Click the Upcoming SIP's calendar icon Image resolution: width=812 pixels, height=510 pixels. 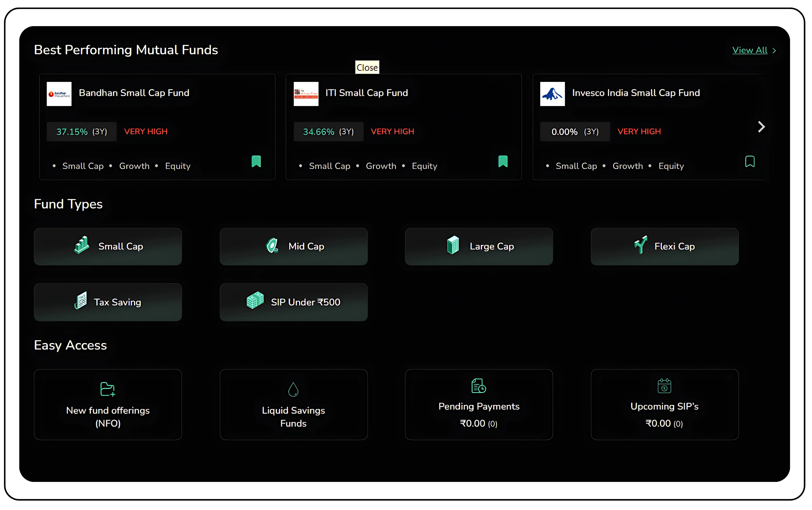pyautogui.click(x=664, y=386)
